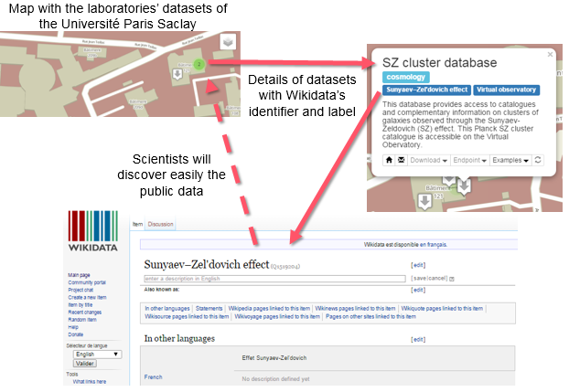Open the English language selector
Image resolution: width=569 pixels, height=392 pixels.
coord(97,354)
